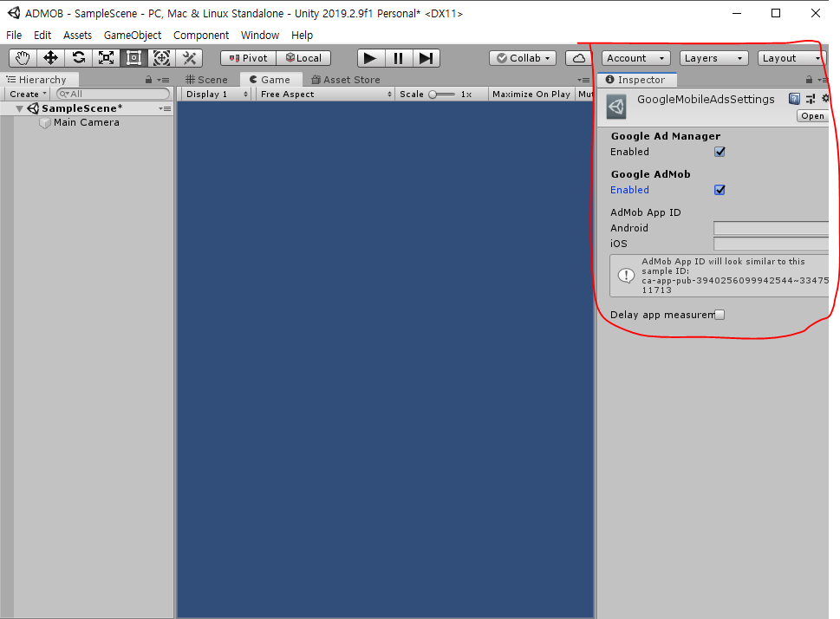Start Play mode
Image resolution: width=840 pixels, height=619 pixels.
pos(370,58)
